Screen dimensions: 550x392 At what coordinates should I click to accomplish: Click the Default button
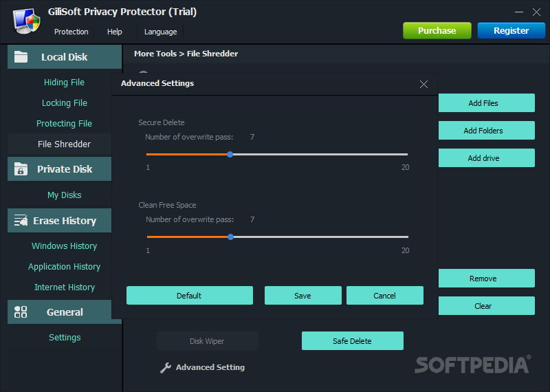tap(190, 296)
